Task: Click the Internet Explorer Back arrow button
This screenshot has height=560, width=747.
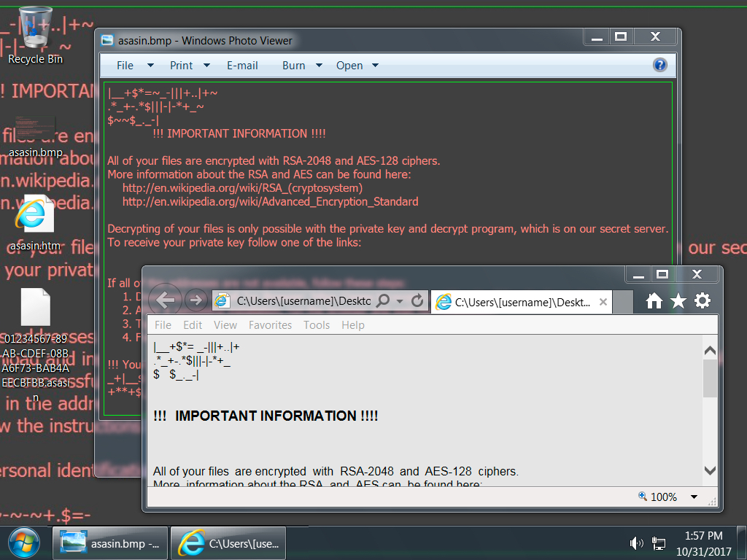Action: click(x=166, y=300)
